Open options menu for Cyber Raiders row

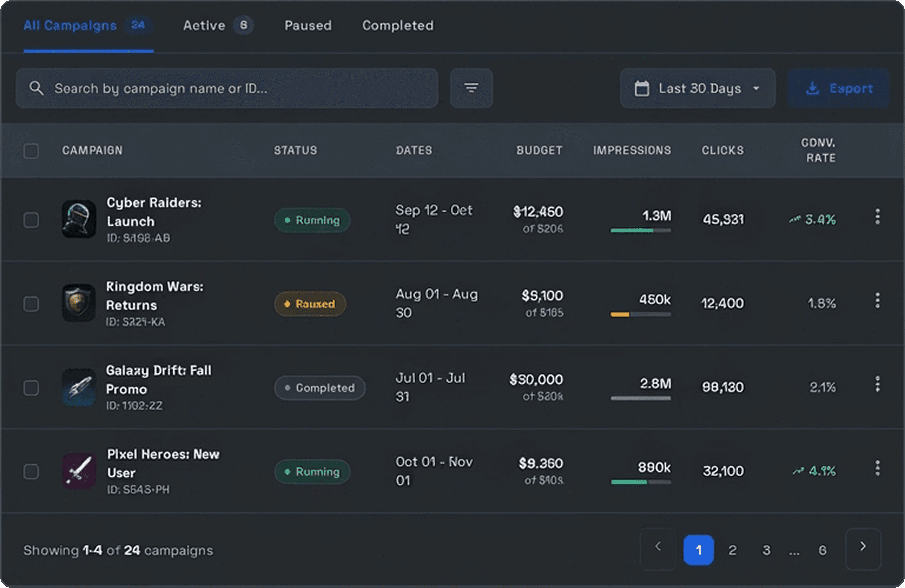pyautogui.click(x=877, y=217)
